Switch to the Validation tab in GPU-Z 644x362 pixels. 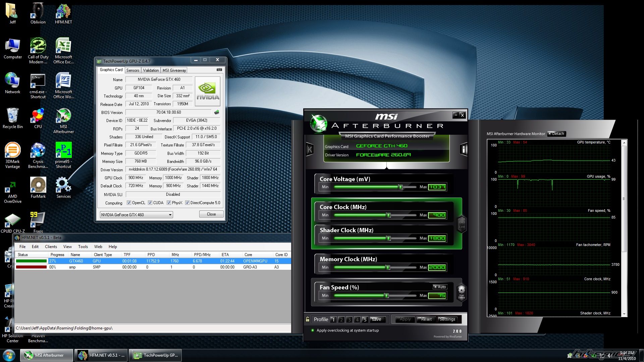(x=151, y=70)
